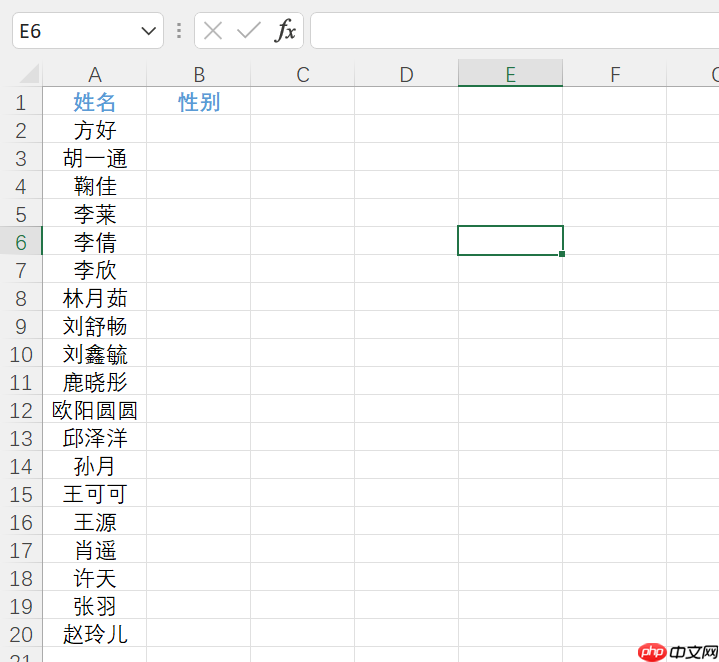Select the cell containing 刘舒畅

tap(94, 325)
